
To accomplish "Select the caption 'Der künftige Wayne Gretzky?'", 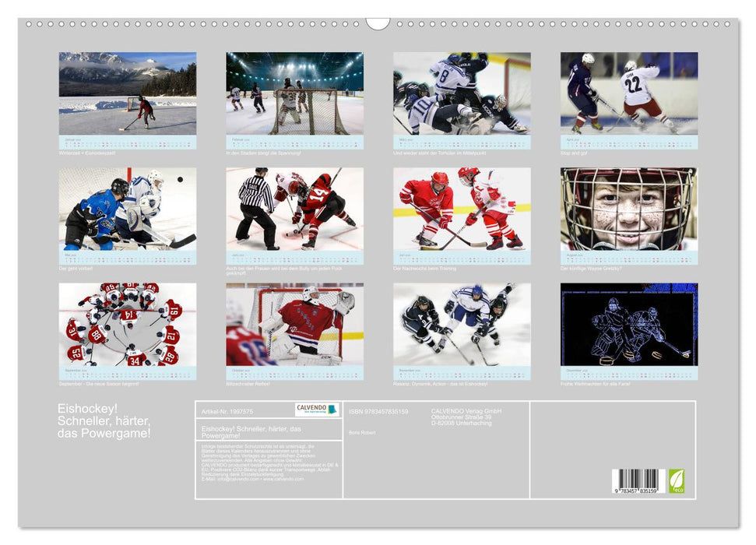I will click(592, 268).
